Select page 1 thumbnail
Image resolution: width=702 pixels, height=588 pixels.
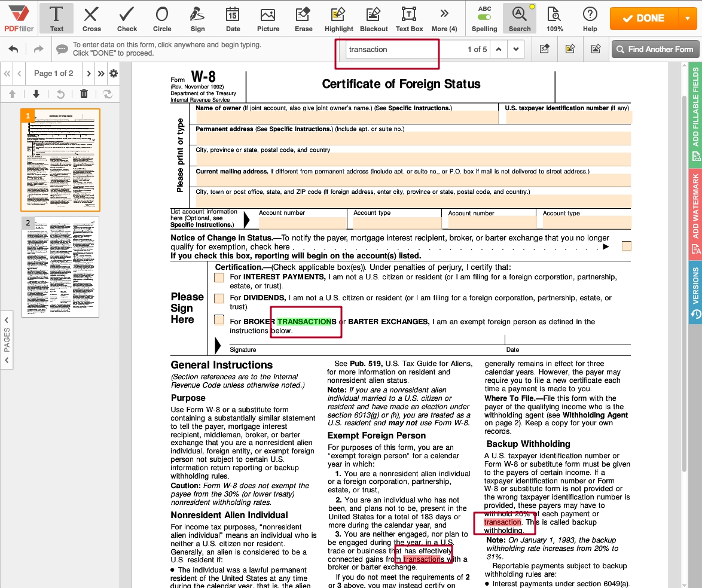[60, 160]
